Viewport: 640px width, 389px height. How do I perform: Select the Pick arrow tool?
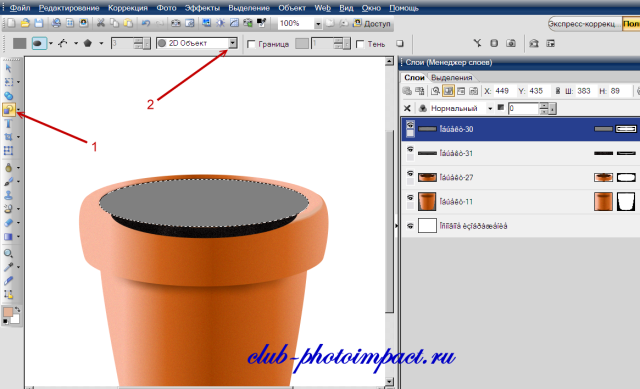(x=8, y=68)
